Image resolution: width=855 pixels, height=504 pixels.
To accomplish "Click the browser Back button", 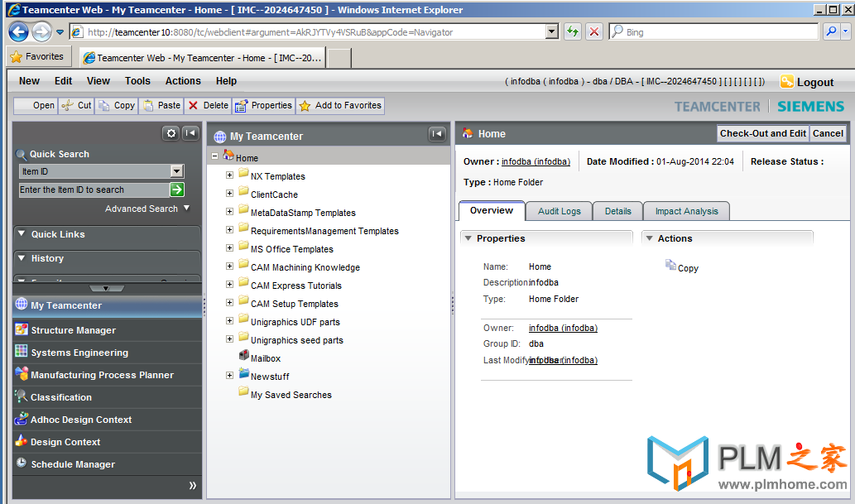I will click(18, 32).
